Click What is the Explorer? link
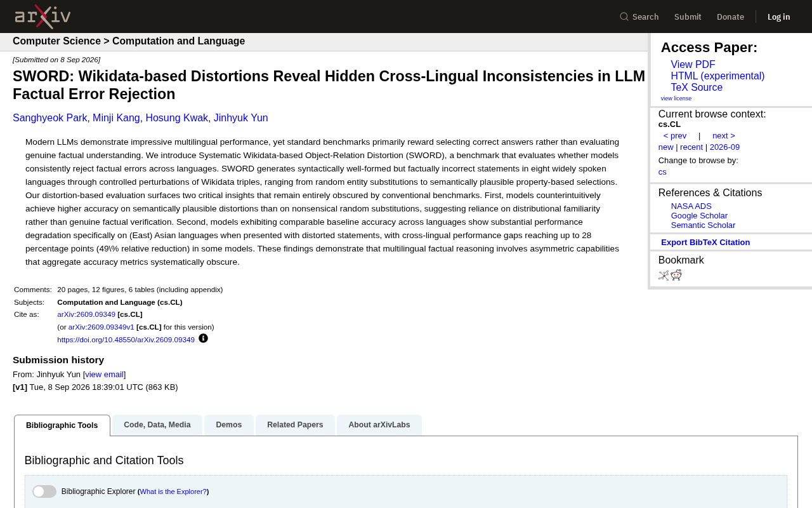The height and width of the screenshot is (508, 812). tap(173, 491)
